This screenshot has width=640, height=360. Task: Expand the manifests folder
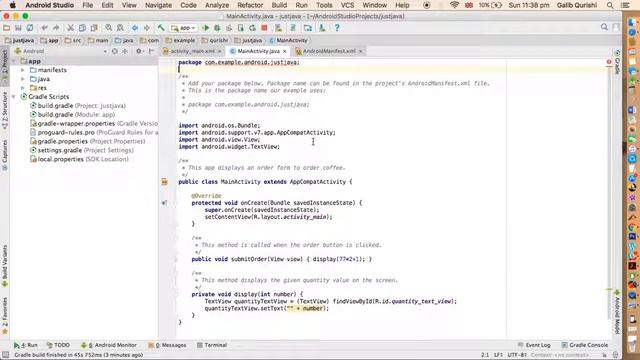(23, 70)
